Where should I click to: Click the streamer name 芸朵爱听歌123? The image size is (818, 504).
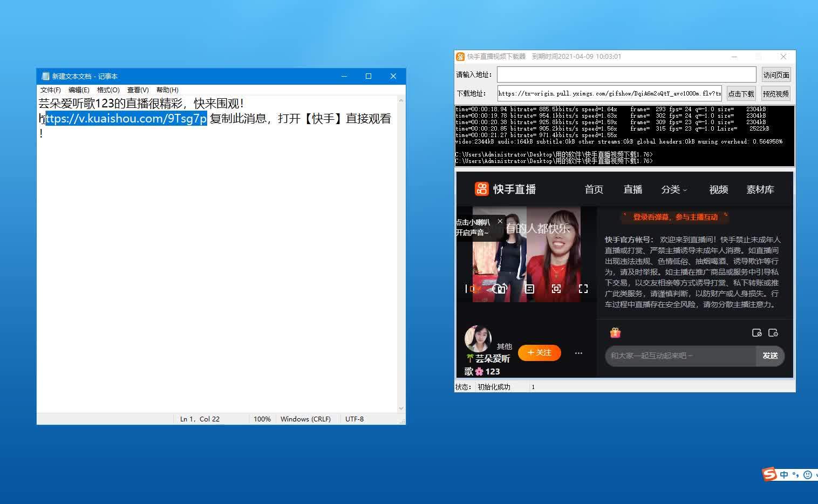point(488,365)
